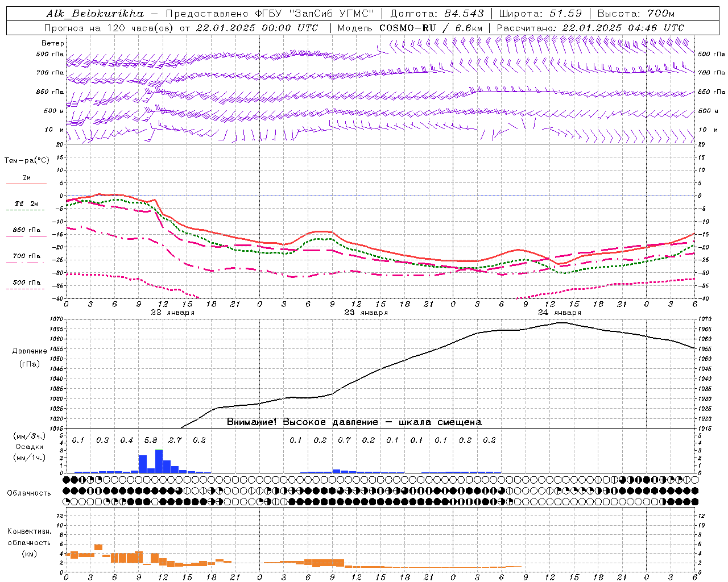Select the 0.4 precipitation value

(126, 440)
